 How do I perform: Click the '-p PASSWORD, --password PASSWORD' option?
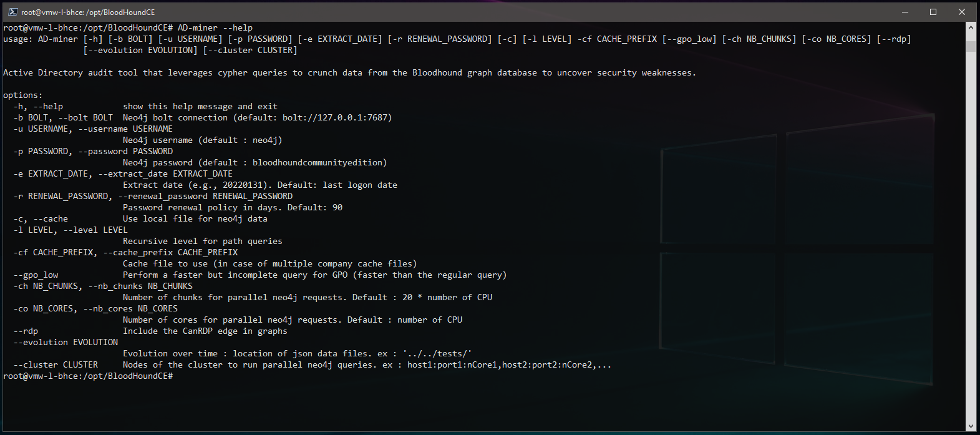pyautogui.click(x=93, y=151)
